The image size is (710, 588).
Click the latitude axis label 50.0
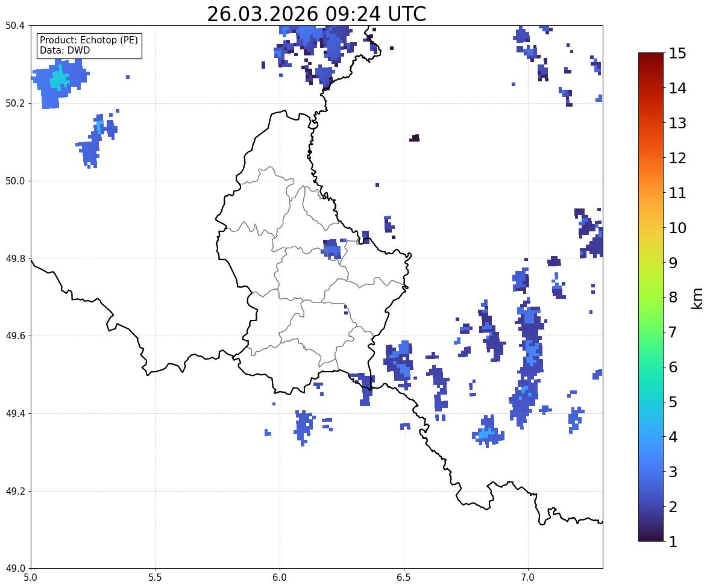point(15,181)
